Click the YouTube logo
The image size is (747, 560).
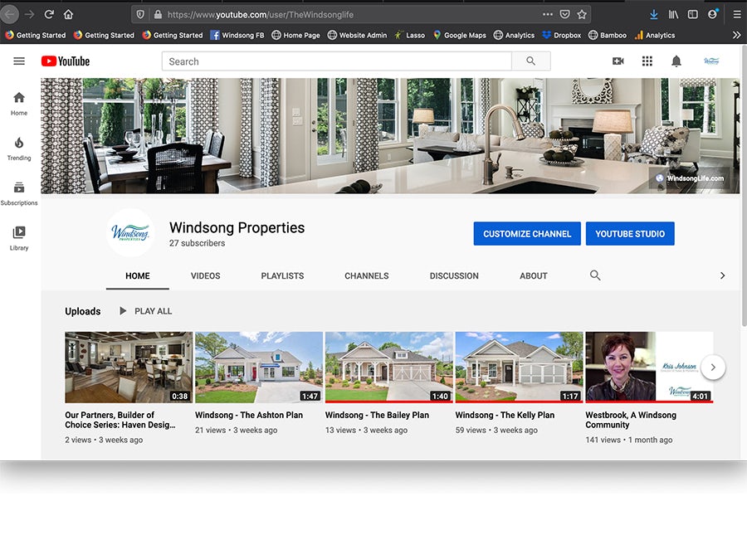click(65, 61)
